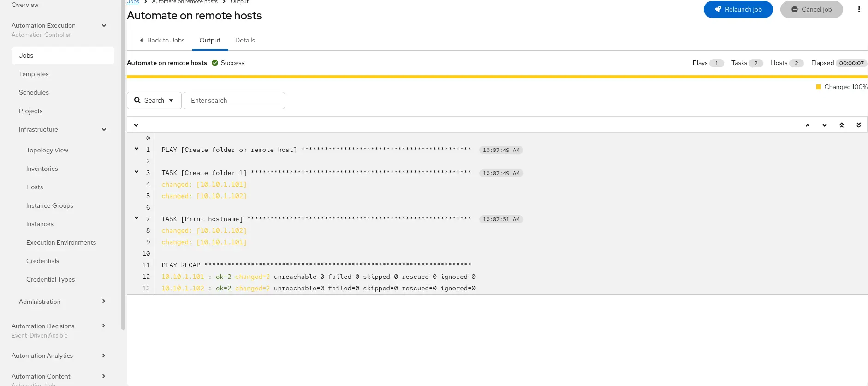Open the Search filter type dropdown

point(171,100)
